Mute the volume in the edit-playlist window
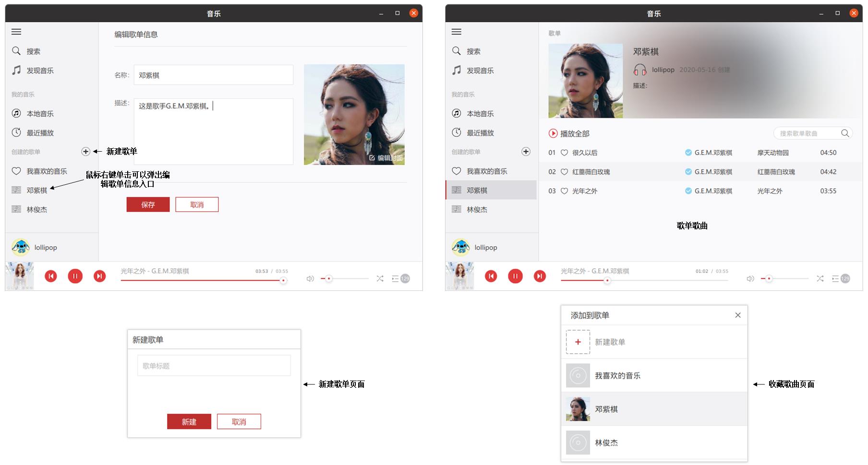Screen dimensions: 868x465 310,278
